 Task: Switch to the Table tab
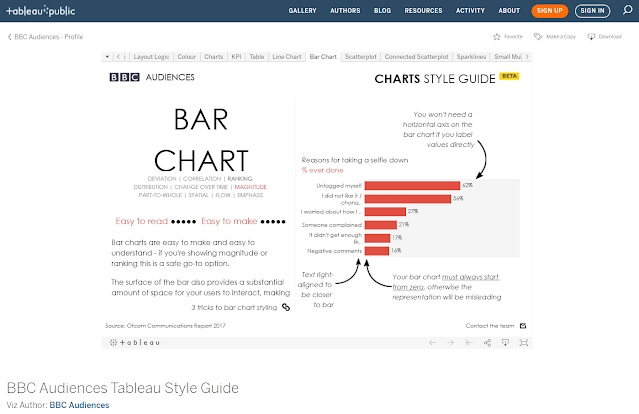click(257, 57)
